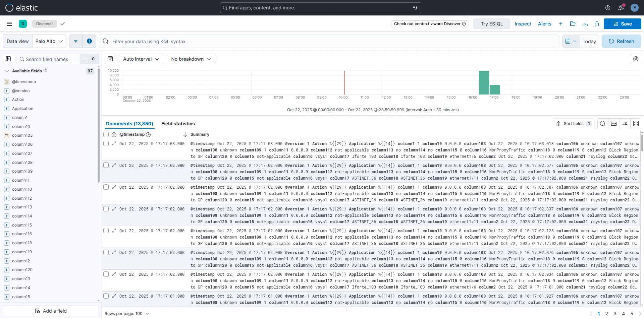This screenshot has height=318, width=644.
Task: Toggle the main navigation hamburger menu
Action: [9, 24]
